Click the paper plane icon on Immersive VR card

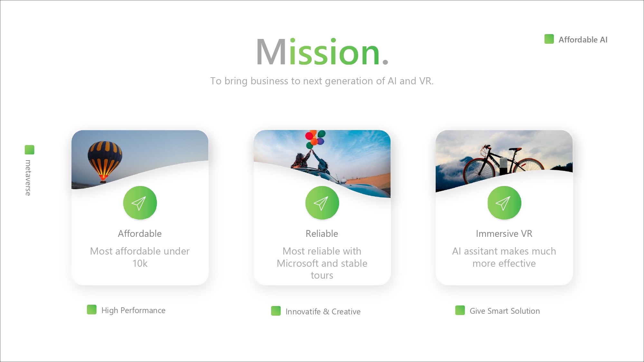pos(504,203)
